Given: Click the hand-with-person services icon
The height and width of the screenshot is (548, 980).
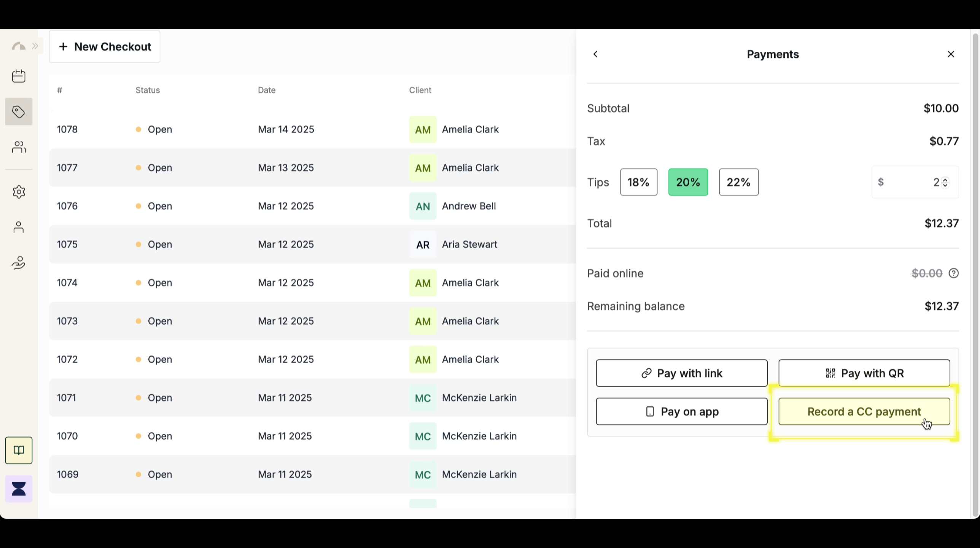Looking at the screenshot, I should tap(19, 263).
